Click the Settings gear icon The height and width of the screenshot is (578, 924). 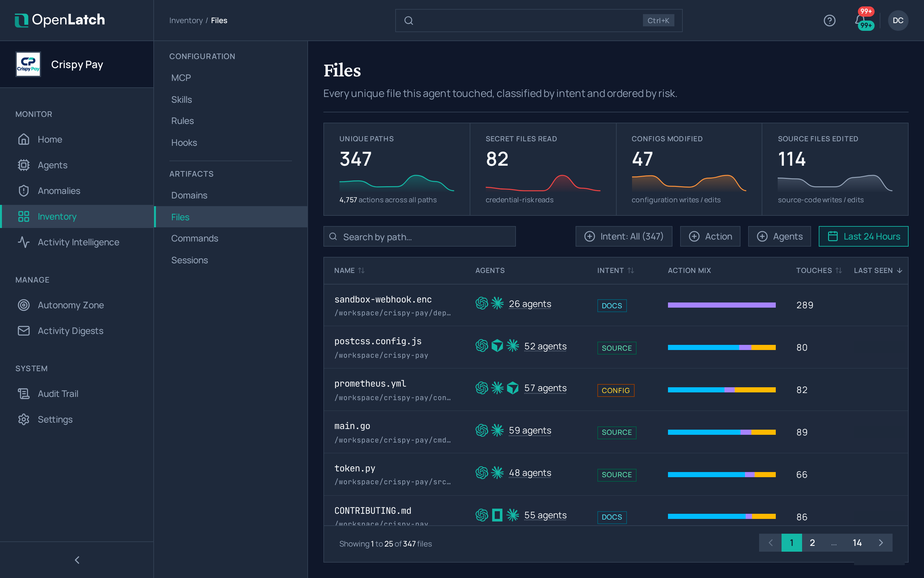pyautogui.click(x=24, y=419)
